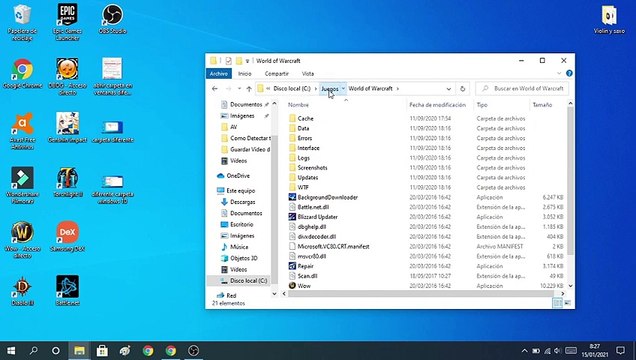
Task: Open Samsung DeX desktop shortcut
Action: click(x=67, y=236)
